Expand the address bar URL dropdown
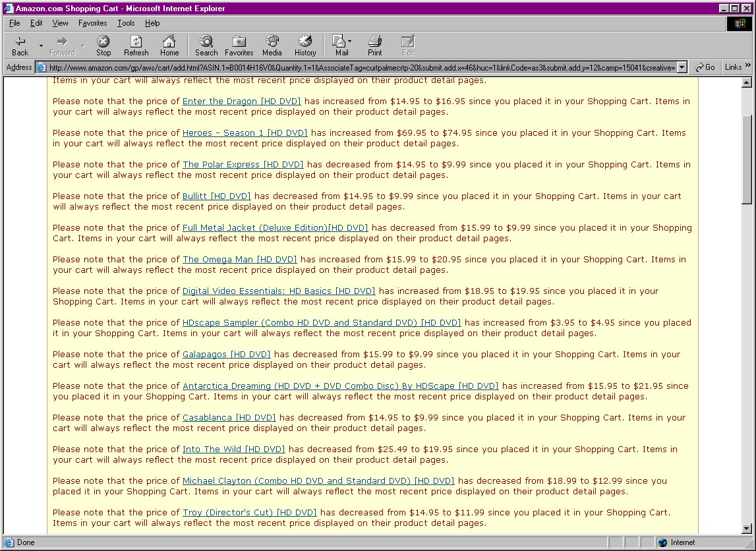The height and width of the screenshot is (551, 756). 682,67
